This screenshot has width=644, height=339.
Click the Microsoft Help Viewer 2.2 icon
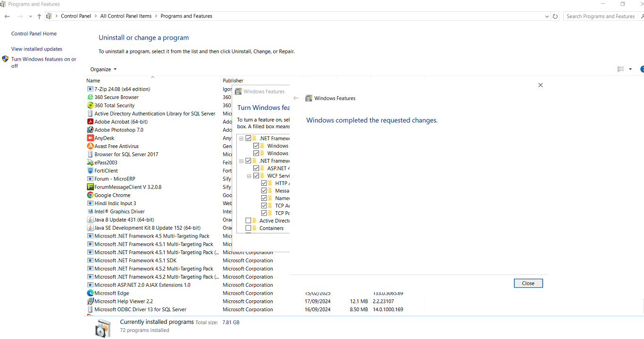[90, 301]
